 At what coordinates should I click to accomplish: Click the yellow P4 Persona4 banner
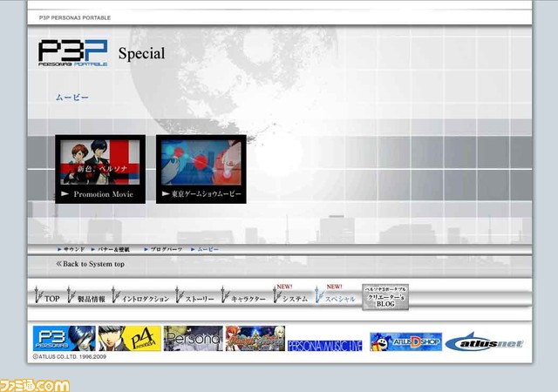130,338
